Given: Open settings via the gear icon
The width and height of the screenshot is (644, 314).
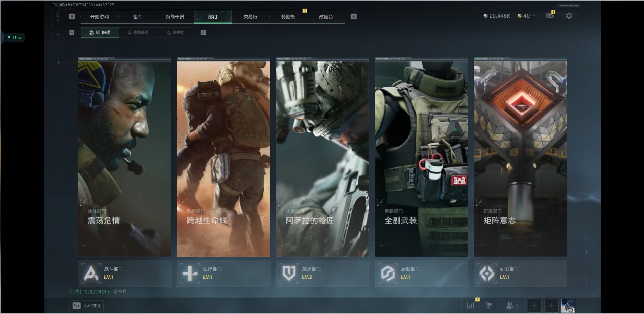Looking at the screenshot, I should tap(569, 16).
